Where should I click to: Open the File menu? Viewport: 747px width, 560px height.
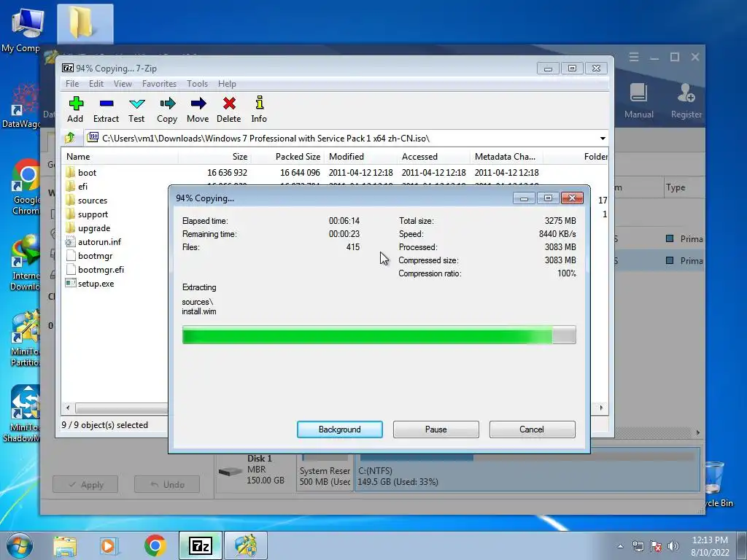(x=72, y=84)
